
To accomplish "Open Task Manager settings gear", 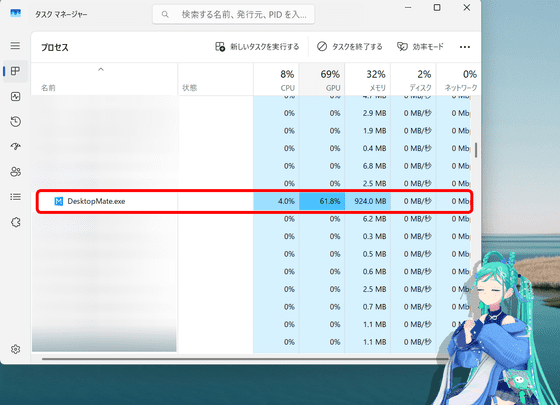I will click(15, 349).
